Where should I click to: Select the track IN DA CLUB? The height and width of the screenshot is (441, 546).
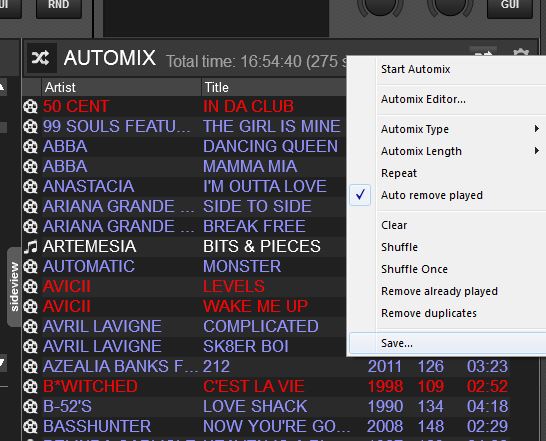click(248, 106)
